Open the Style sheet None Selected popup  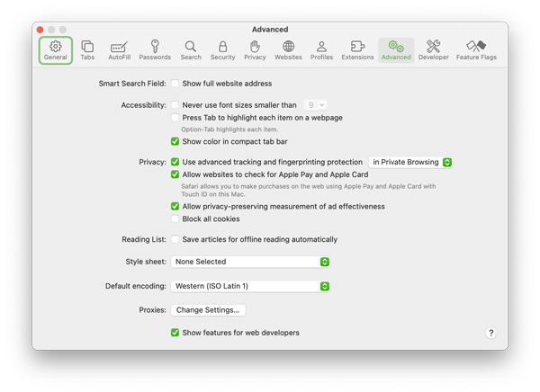point(250,262)
